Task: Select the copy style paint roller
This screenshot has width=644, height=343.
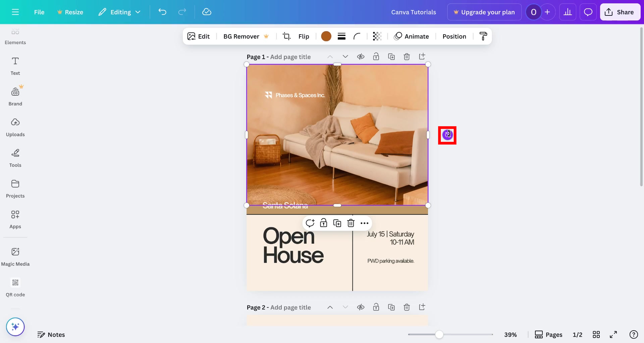Action: coord(483,36)
